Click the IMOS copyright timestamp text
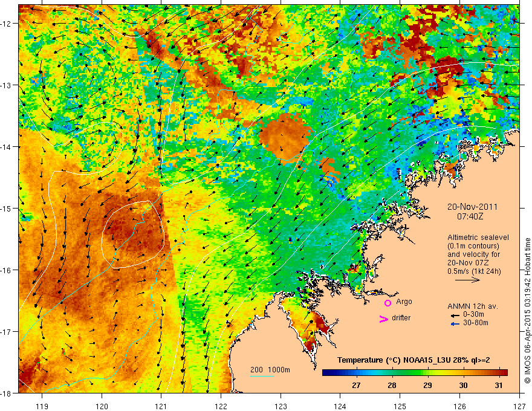The height and width of the screenshot is (411, 532). click(527, 311)
